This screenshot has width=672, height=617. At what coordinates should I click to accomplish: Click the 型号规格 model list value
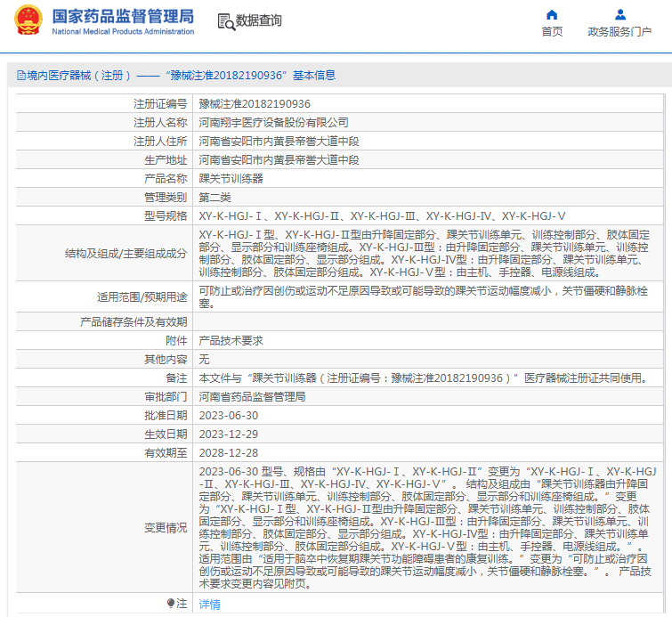382,216
